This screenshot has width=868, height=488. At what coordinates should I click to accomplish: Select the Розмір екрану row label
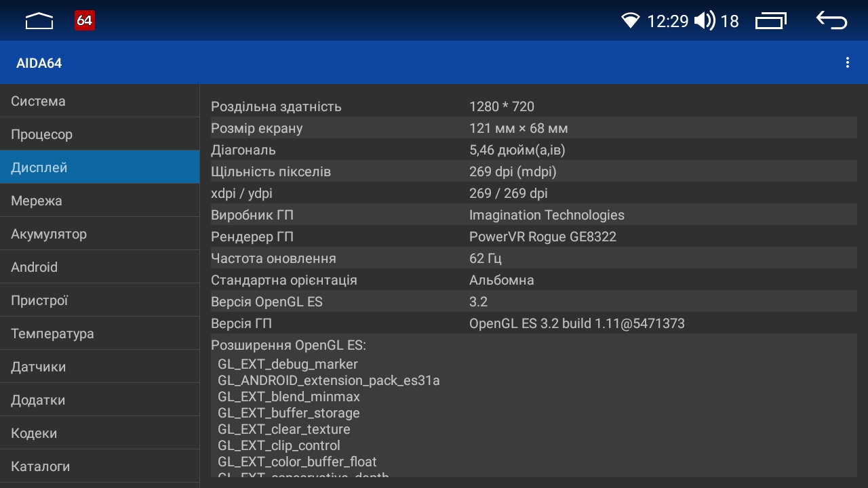pyautogui.click(x=256, y=128)
